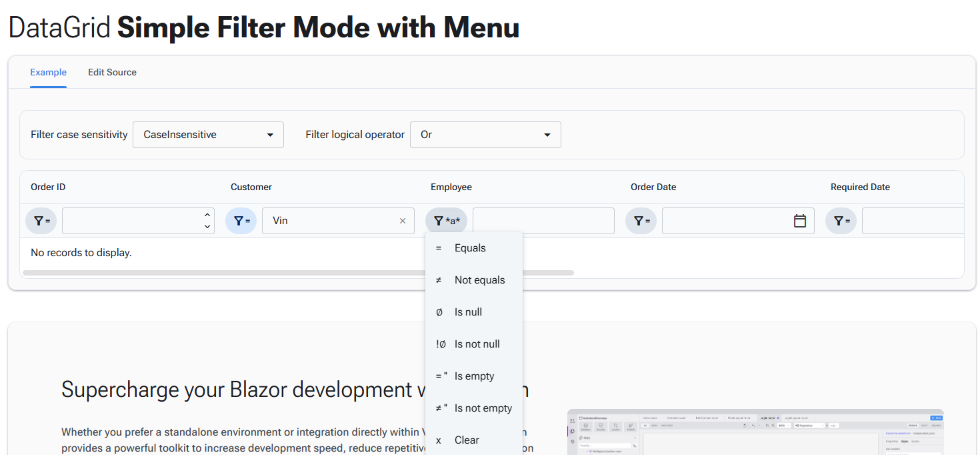The image size is (980, 455).
Task: Choose Is not null from filter menu
Action: pyautogui.click(x=474, y=344)
